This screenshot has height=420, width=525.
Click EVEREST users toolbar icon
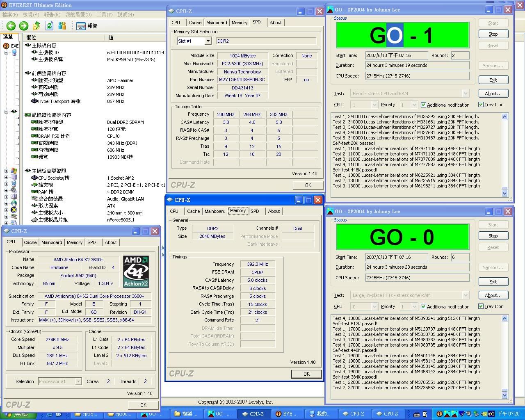(62, 26)
